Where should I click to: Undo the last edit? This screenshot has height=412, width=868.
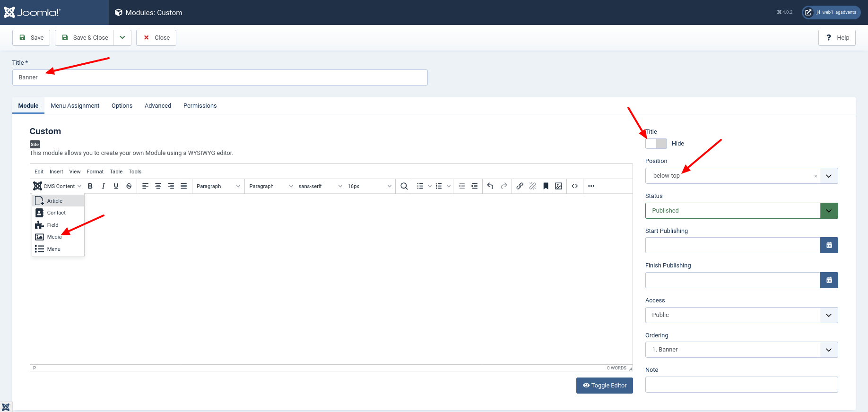click(490, 186)
